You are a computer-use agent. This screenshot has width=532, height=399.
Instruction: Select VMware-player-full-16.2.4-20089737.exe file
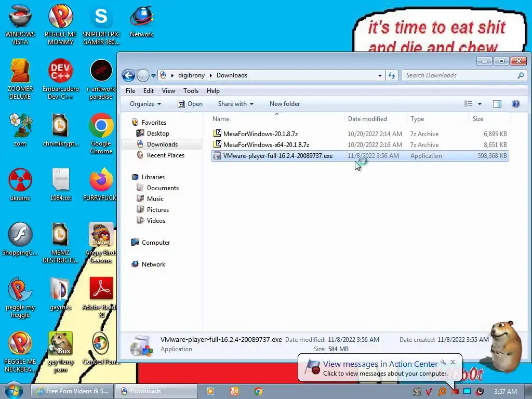[360, 156]
